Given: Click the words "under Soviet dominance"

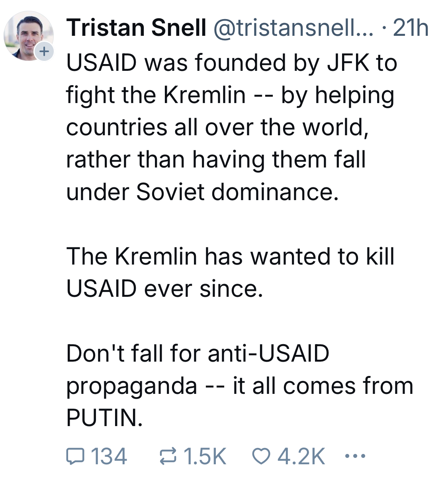Looking at the screenshot, I should (x=202, y=192).
